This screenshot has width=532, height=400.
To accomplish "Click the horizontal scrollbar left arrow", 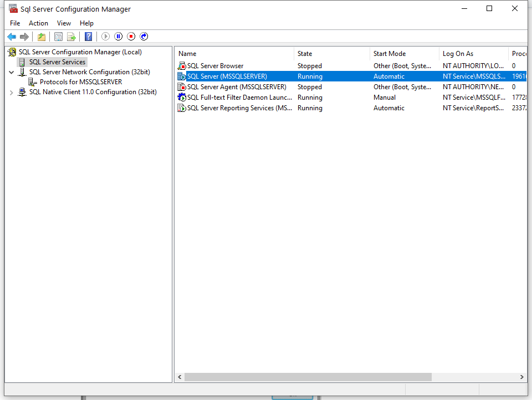I will tap(180, 377).
